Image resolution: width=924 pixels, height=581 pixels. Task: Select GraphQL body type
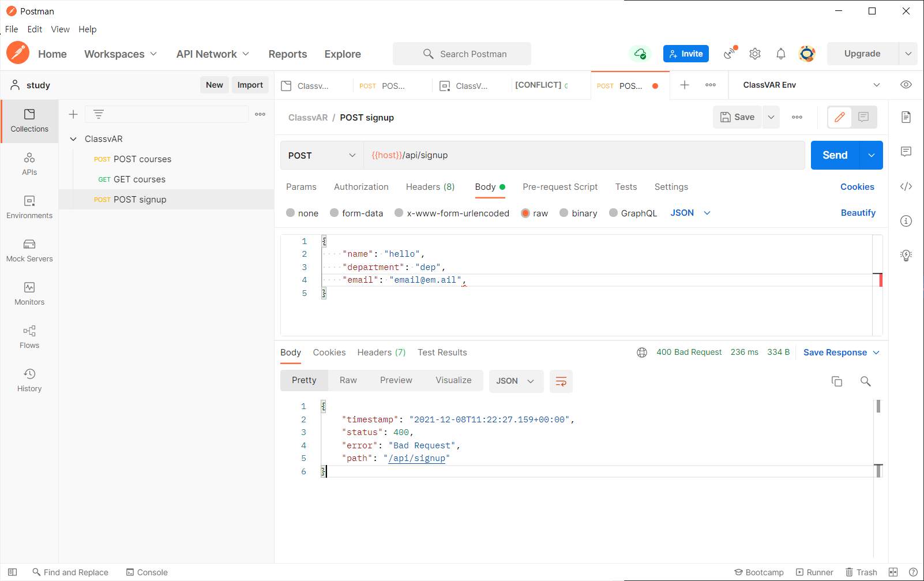[614, 213]
